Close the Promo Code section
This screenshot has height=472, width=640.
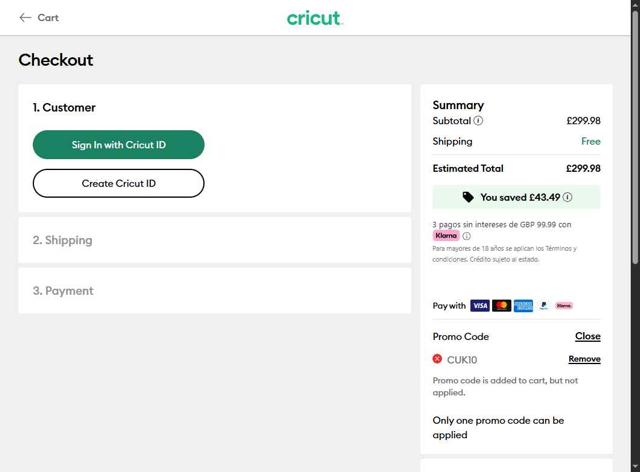coord(587,337)
